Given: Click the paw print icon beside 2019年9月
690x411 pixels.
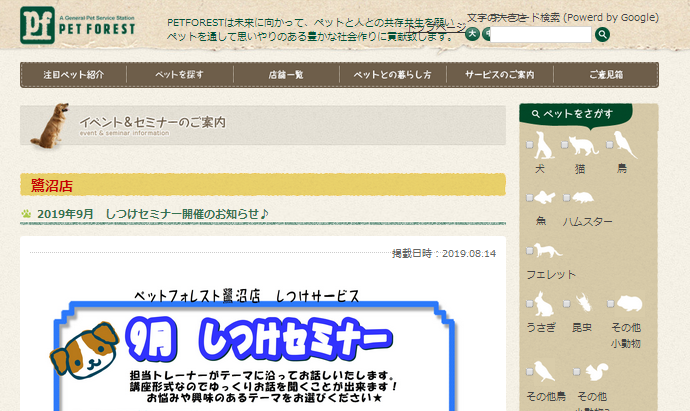Looking at the screenshot, I should pos(26,214).
